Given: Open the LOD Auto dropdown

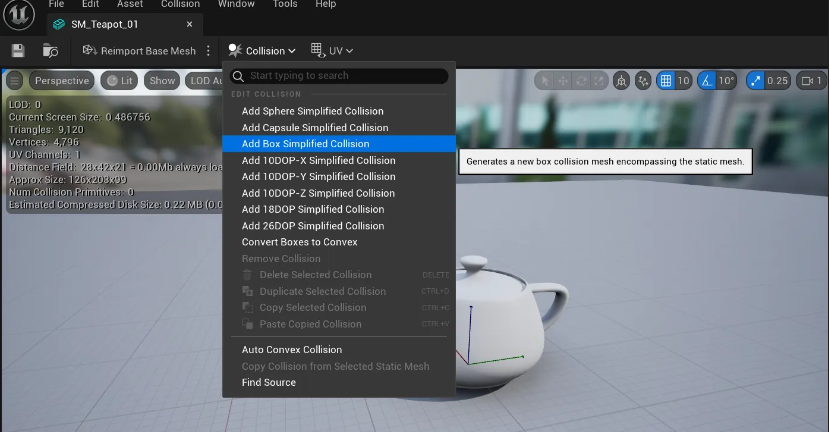Looking at the screenshot, I should click(x=205, y=81).
